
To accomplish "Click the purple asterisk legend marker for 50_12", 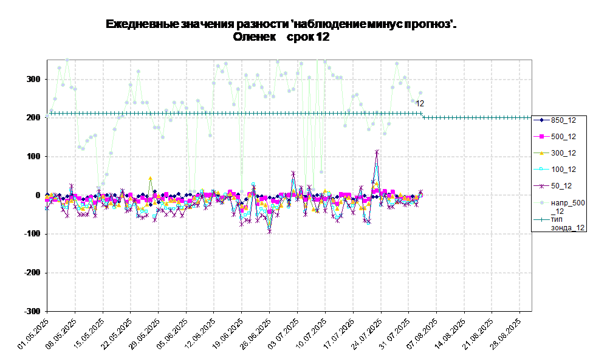I will [541, 186].
